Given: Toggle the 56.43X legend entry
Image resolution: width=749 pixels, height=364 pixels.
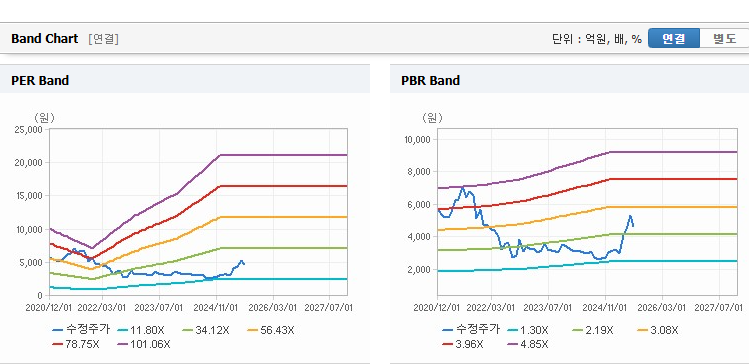Looking at the screenshot, I should (x=271, y=330).
